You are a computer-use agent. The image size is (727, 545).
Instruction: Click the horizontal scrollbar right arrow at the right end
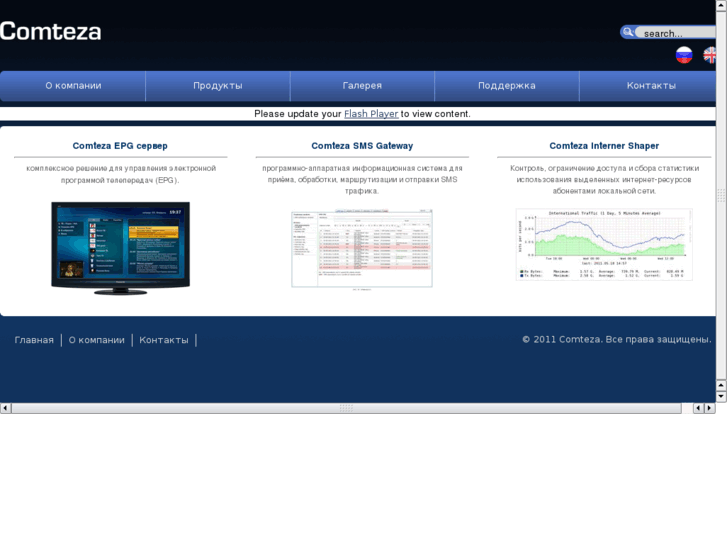click(709, 408)
